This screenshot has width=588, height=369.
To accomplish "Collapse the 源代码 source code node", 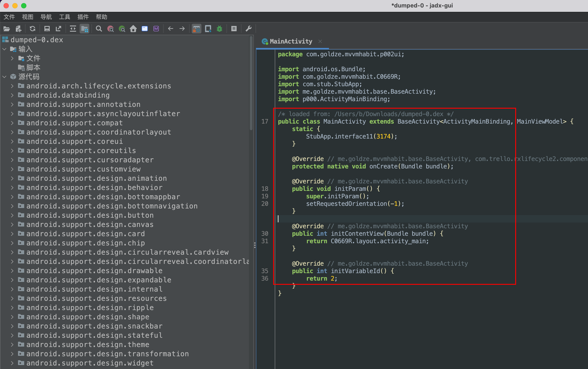I will (x=4, y=77).
